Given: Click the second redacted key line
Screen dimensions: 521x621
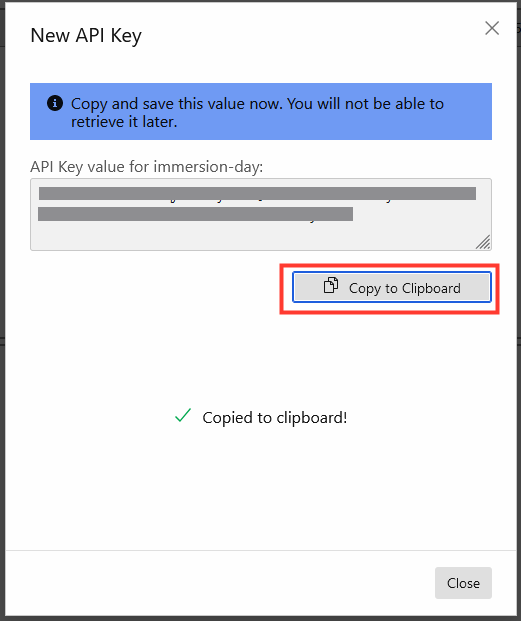Looking at the screenshot, I should point(196,214).
